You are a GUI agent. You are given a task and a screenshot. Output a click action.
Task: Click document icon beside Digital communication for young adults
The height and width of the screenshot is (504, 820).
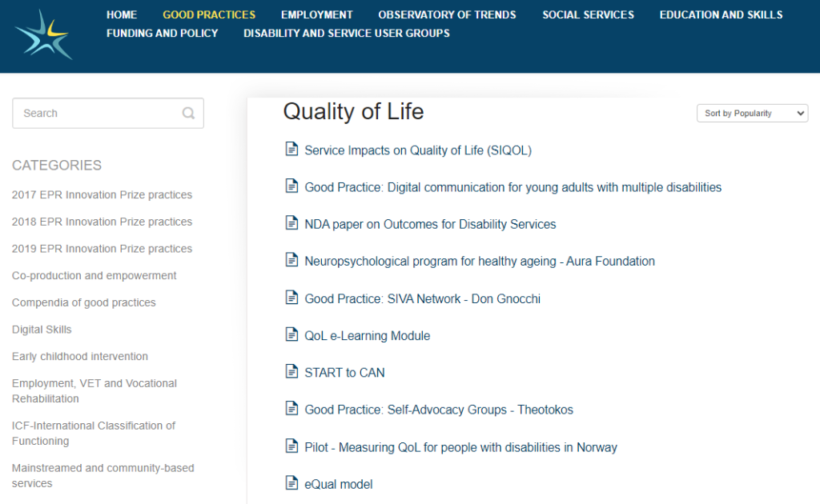click(291, 186)
